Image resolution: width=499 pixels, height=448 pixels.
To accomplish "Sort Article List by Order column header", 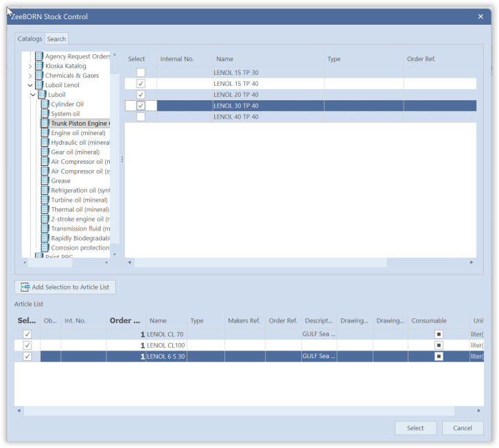I will point(126,320).
